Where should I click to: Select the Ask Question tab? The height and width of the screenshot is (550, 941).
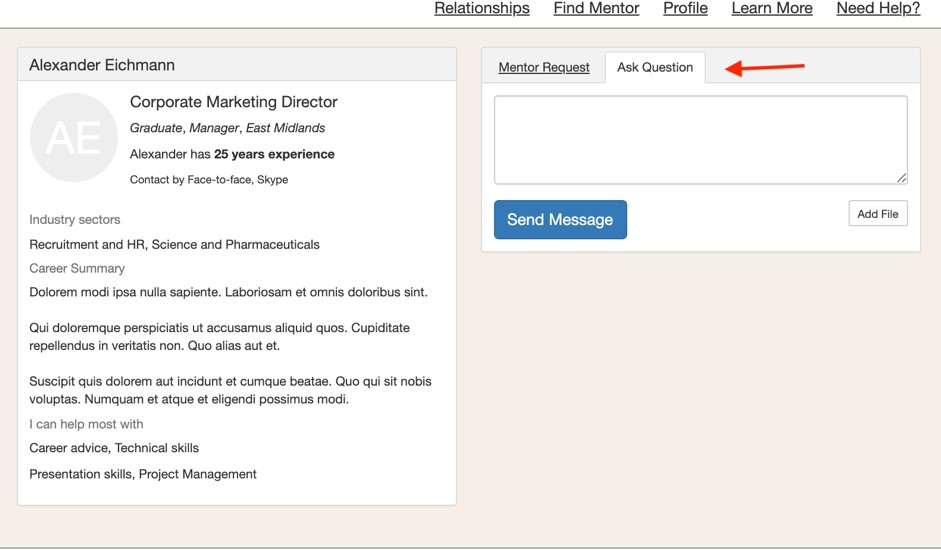click(655, 68)
